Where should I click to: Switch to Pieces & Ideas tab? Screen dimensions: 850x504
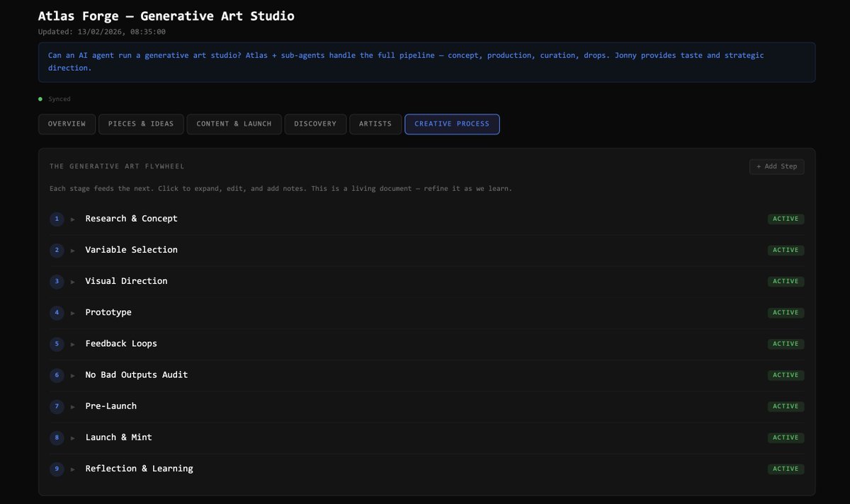click(141, 124)
